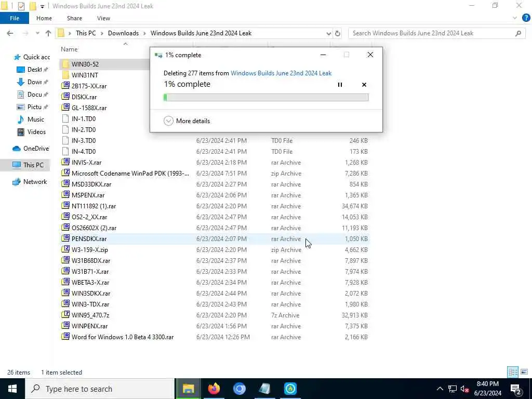Select the 2B175-XX.rar archive icon

(x=65, y=86)
